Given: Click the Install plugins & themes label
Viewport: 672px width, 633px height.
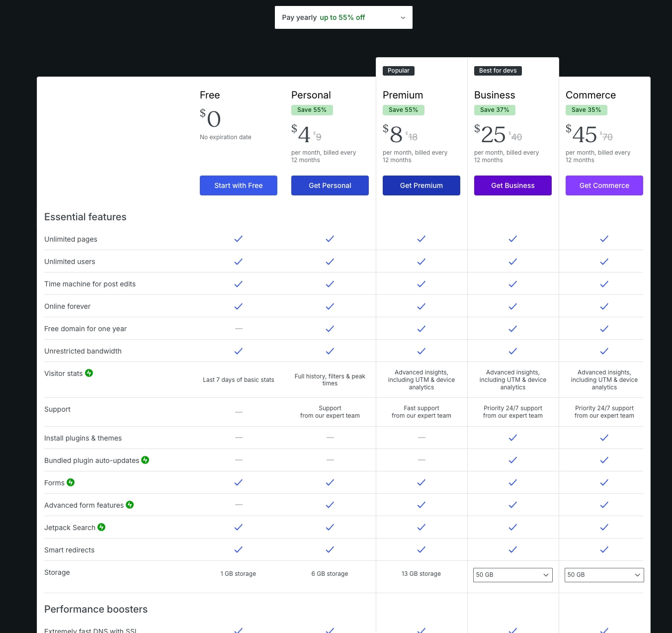Looking at the screenshot, I should (x=83, y=438).
